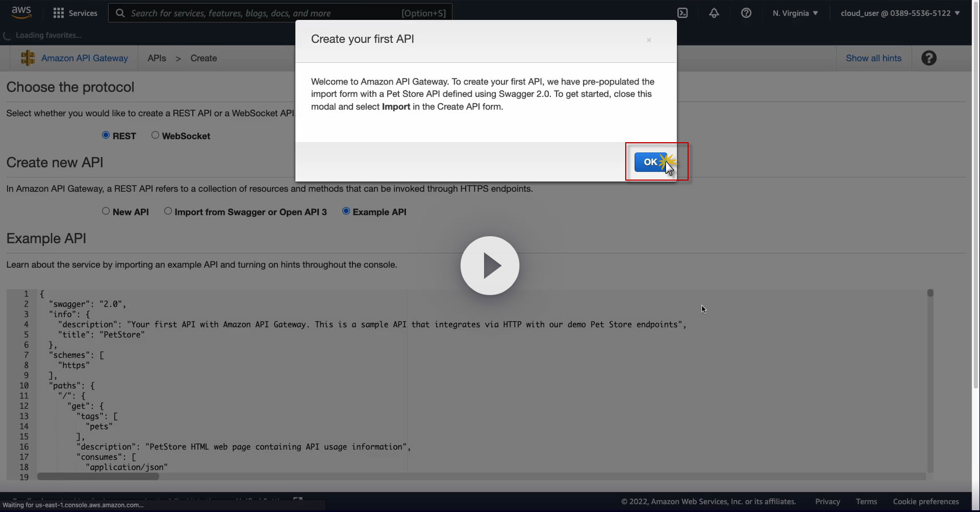Click the Amazon API Gateway logo icon
This screenshot has width=980, height=512.
pos(28,58)
